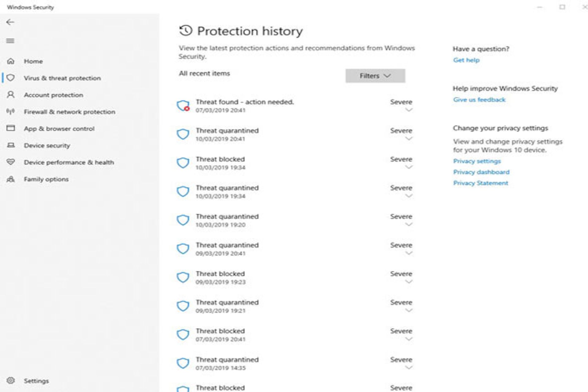Screen dimensions: 588x392
Task: Click the Device performance & health heart icon
Action: click(x=11, y=162)
